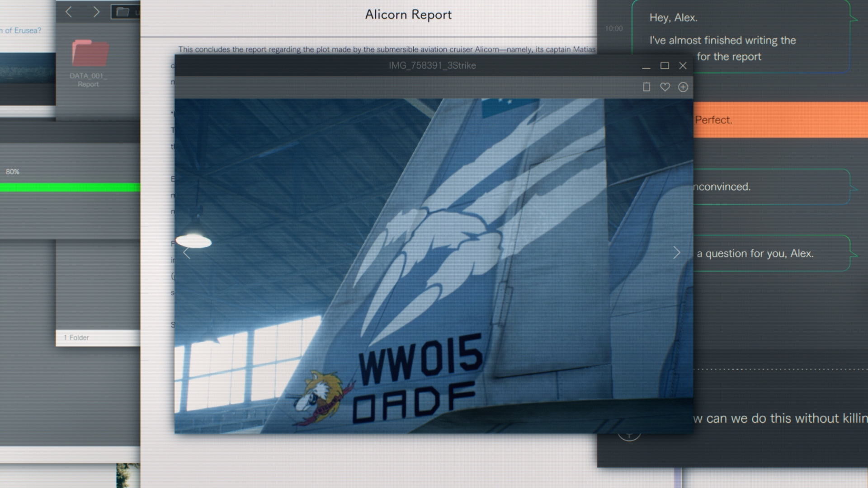Click the chat text input being typed
The image size is (868, 488).
click(x=779, y=418)
